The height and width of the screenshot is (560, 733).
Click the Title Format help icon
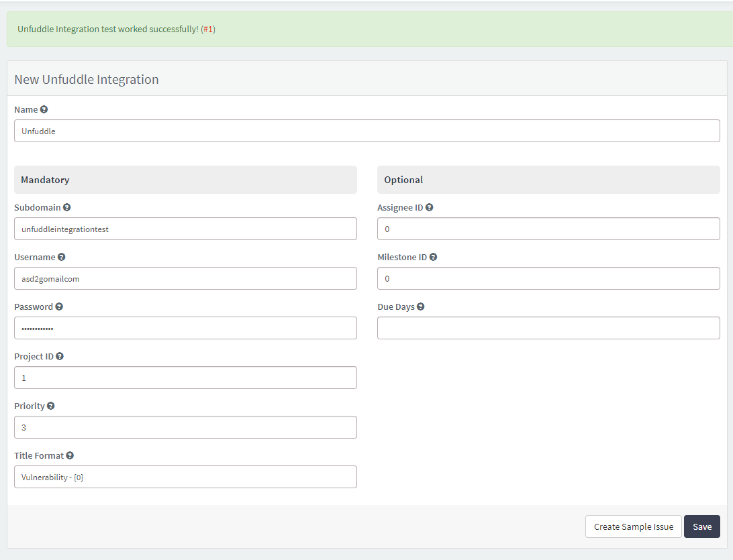click(70, 455)
